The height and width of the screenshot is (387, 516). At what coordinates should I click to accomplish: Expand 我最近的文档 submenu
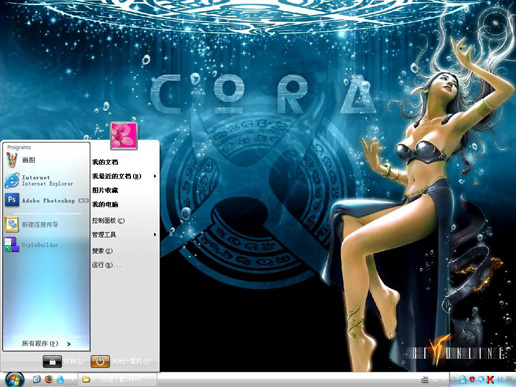click(124, 176)
